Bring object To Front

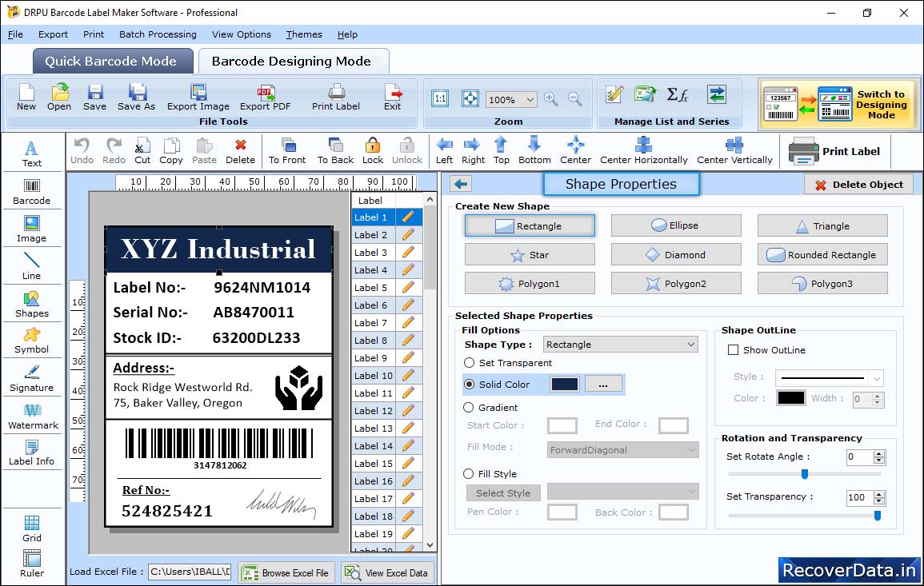[287, 151]
